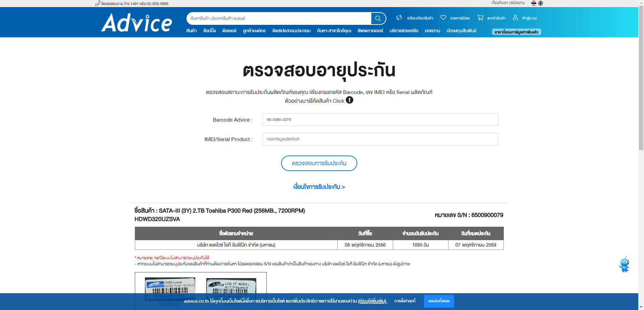Click the user login icon

[x=515, y=17]
